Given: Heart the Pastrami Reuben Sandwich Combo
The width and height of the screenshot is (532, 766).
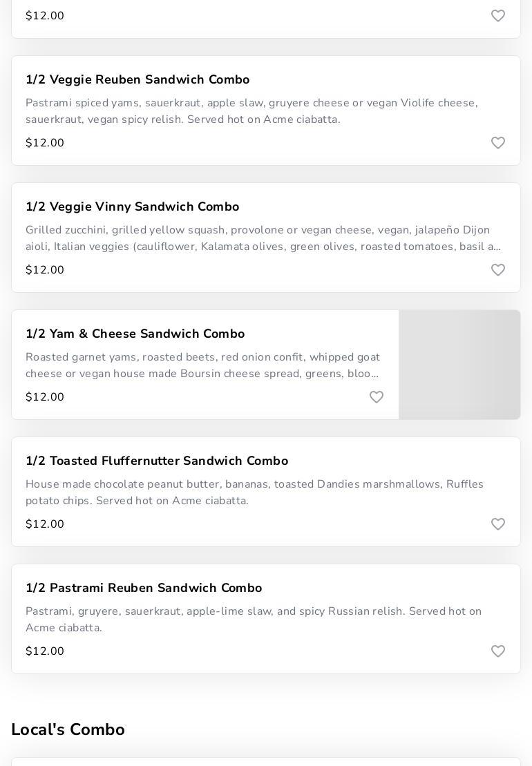Looking at the screenshot, I should point(498,651).
